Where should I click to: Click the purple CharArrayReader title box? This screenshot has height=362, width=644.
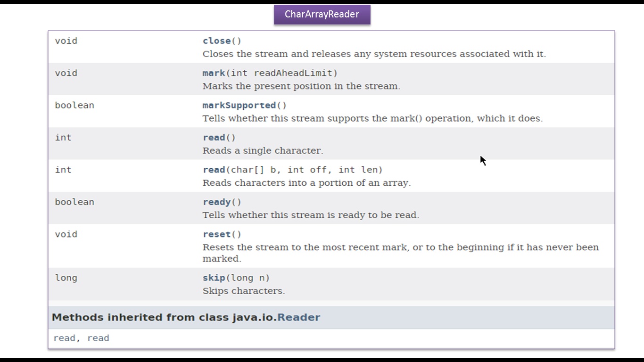[322, 14]
